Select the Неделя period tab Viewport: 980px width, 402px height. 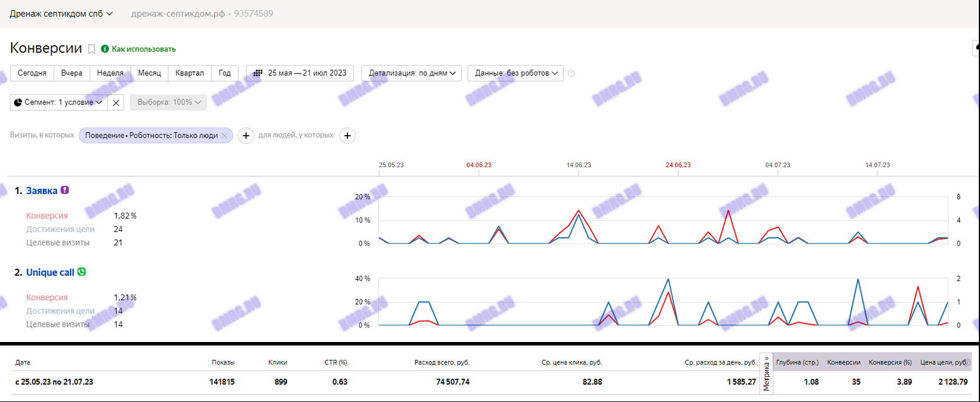tap(110, 73)
